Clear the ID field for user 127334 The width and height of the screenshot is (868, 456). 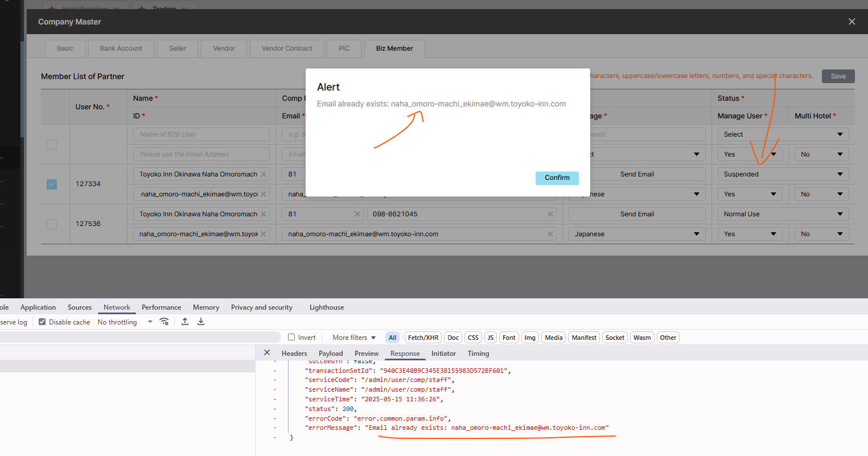(264, 194)
